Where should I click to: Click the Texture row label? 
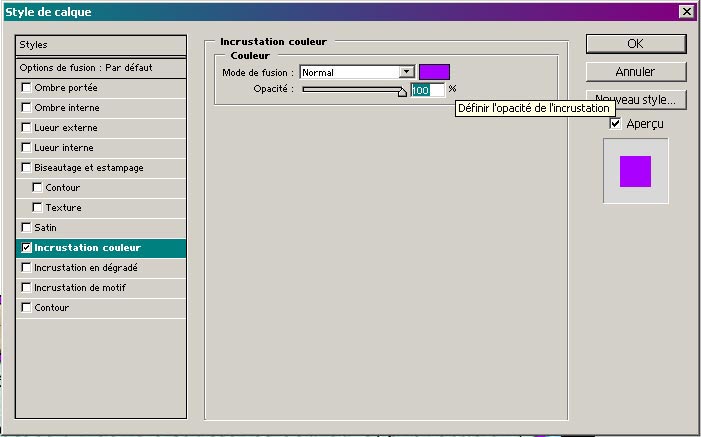click(x=63, y=208)
